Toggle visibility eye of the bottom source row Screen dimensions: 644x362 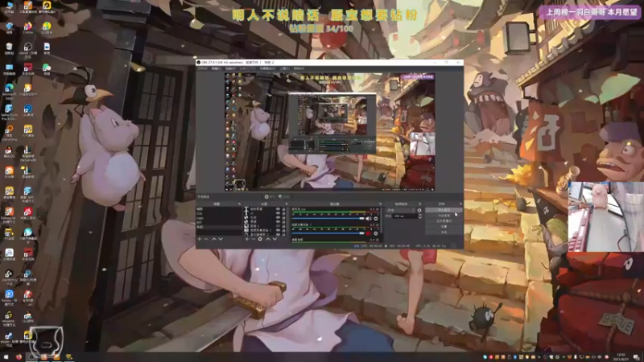[x=278, y=234]
